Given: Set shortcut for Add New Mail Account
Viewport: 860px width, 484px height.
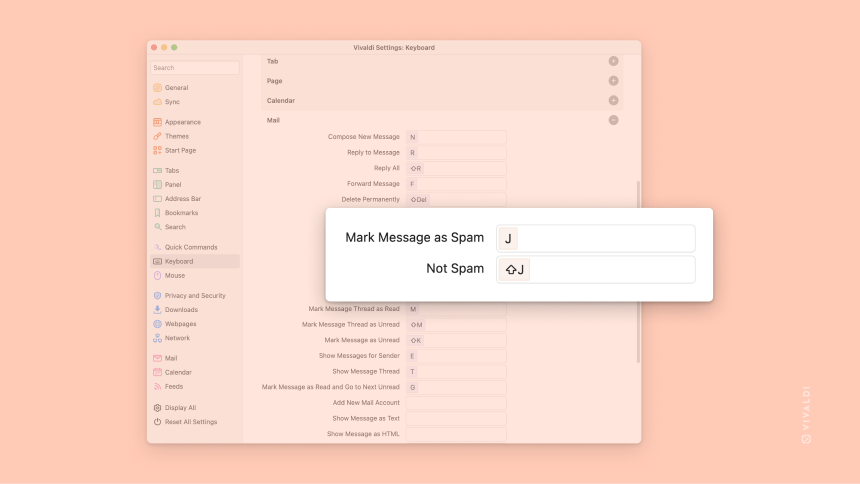Looking at the screenshot, I should pos(456,403).
